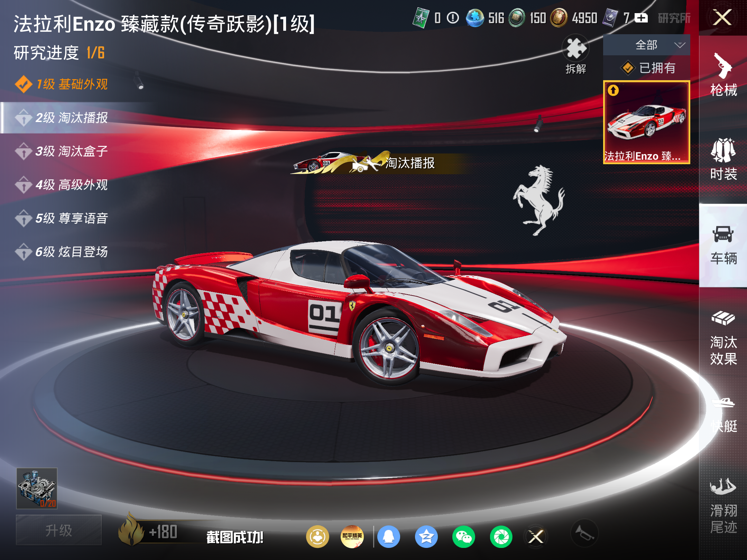This screenshot has height=560, width=747.
Task: Share via the QQ penguin icon
Action: (389, 537)
